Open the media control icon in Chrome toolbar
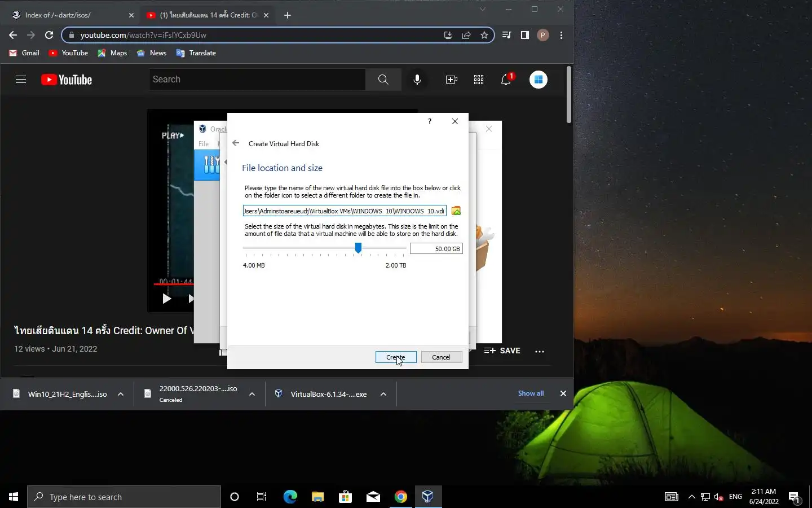The image size is (812, 508). (506, 35)
